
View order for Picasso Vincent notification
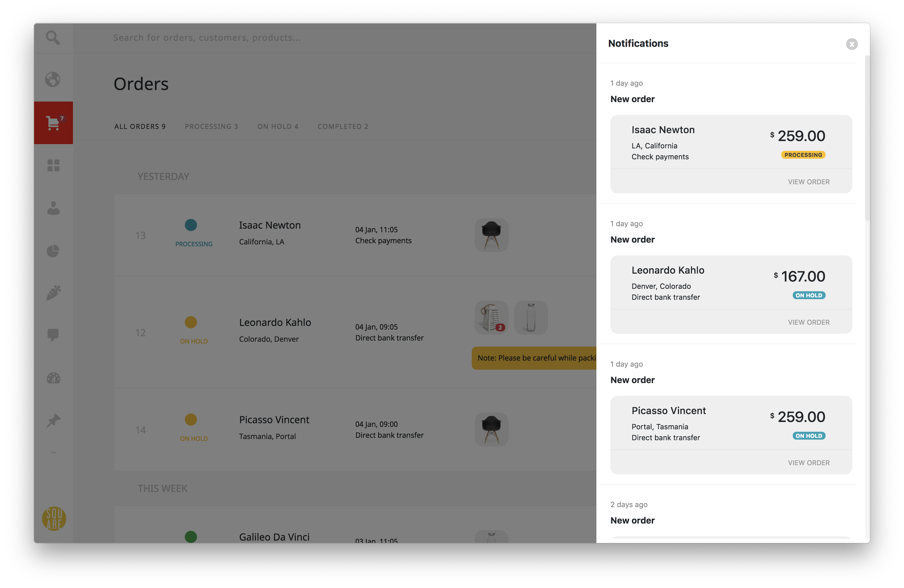click(x=808, y=463)
